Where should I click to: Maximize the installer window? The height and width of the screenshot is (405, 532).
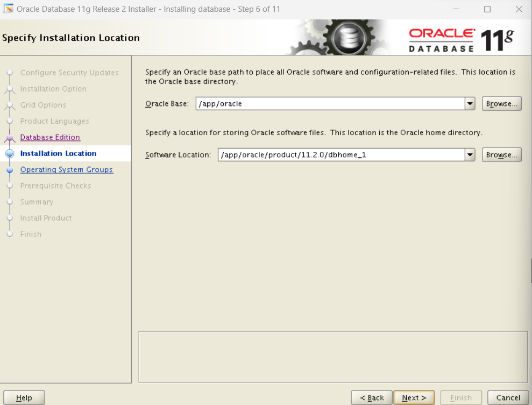pyautogui.click(x=487, y=9)
